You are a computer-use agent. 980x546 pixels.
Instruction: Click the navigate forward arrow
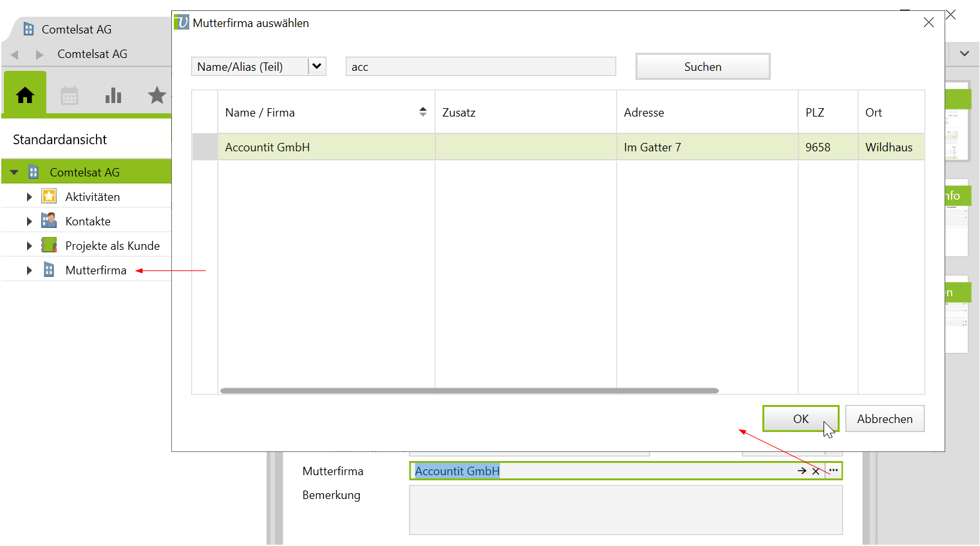(x=39, y=55)
